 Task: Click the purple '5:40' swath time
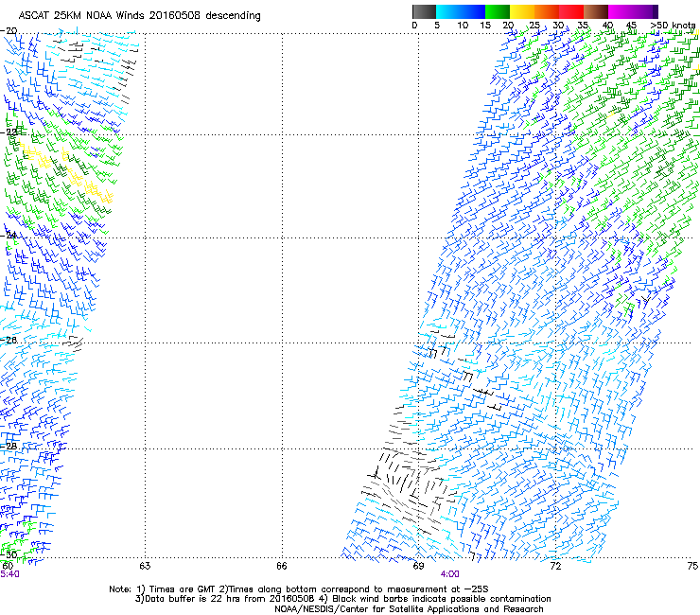coord(9,574)
